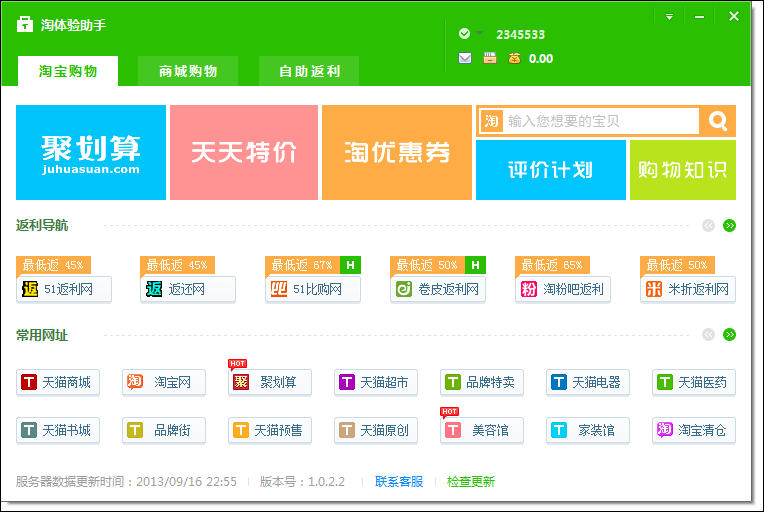Switch to the 淘宝购物 tab
The image size is (764, 512).
68,71
